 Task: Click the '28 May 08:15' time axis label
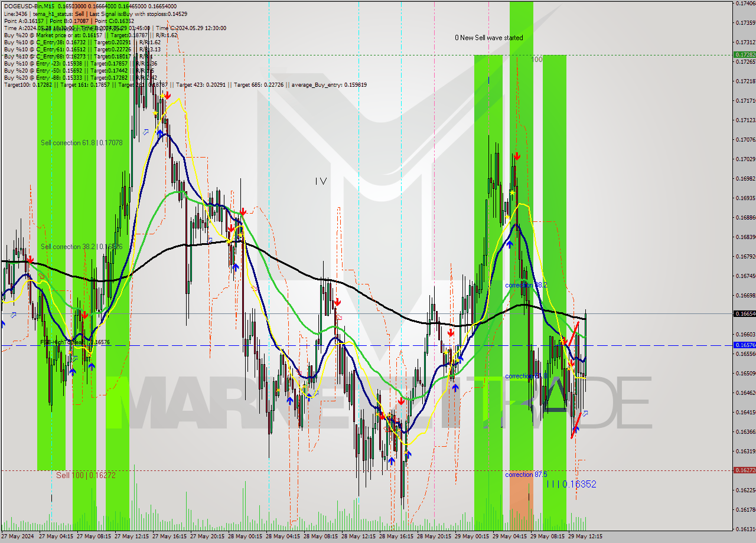click(321, 537)
